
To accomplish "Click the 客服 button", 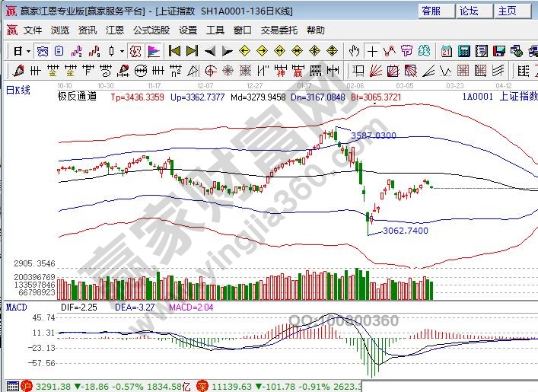I will tap(431, 11).
